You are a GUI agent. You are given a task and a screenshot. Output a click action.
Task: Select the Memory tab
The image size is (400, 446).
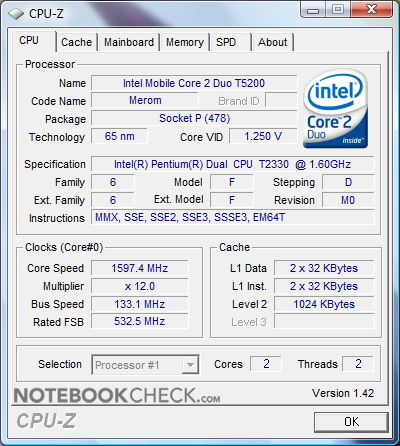(185, 42)
